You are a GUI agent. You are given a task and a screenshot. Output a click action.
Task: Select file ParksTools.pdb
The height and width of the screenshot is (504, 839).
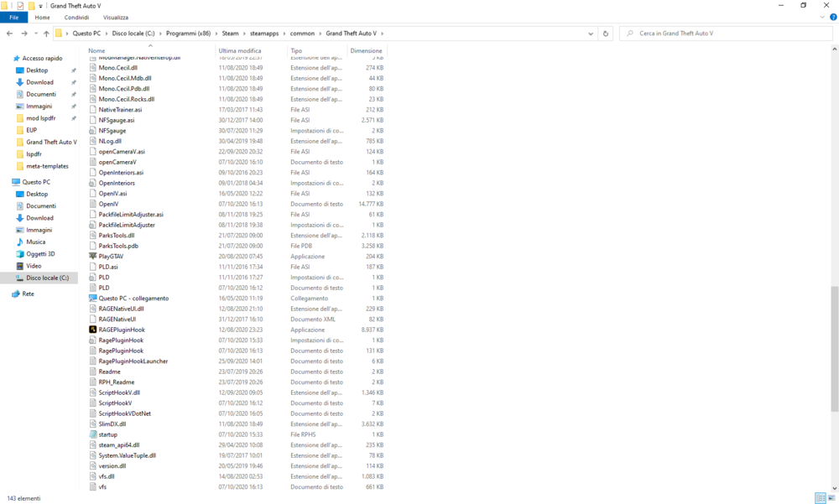click(x=118, y=246)
